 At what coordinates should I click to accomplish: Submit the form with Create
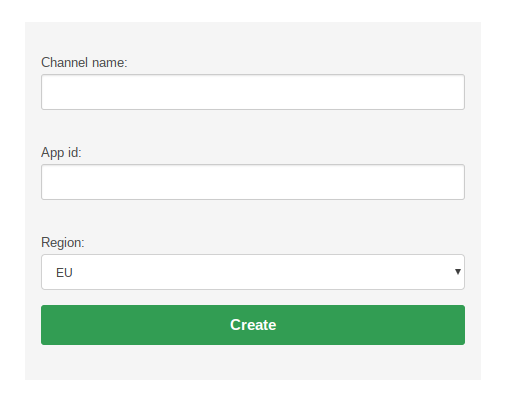[x=253, y=325]
